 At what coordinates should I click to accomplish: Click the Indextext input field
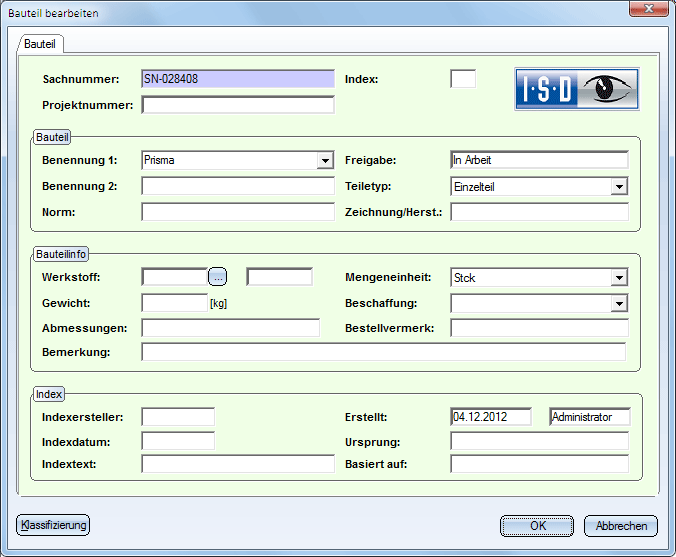click(x=237, y=464)
